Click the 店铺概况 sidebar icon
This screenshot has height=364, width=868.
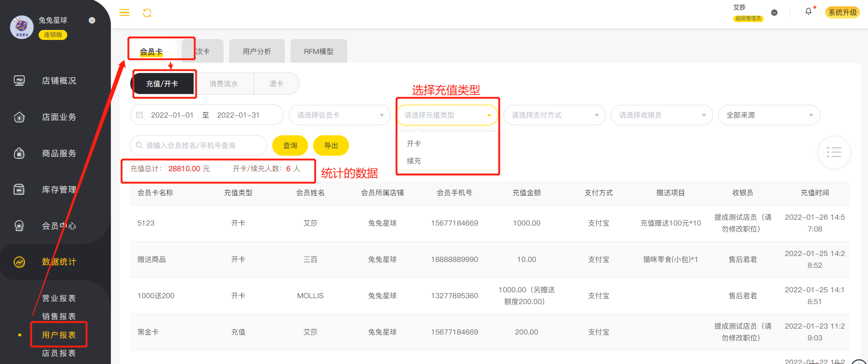19,81
